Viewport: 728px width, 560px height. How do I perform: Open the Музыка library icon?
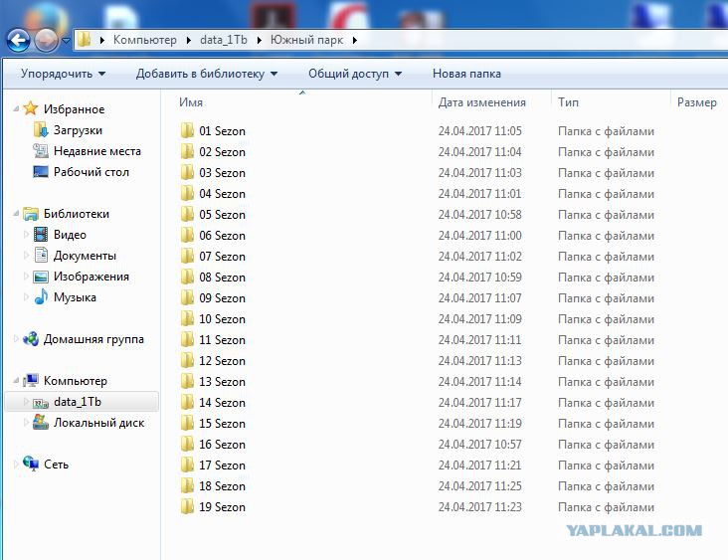pyautogui.click(x=41, y=296)
